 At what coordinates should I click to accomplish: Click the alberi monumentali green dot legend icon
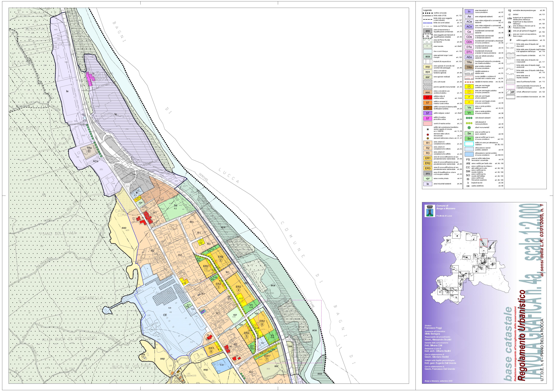click(469, 128)
